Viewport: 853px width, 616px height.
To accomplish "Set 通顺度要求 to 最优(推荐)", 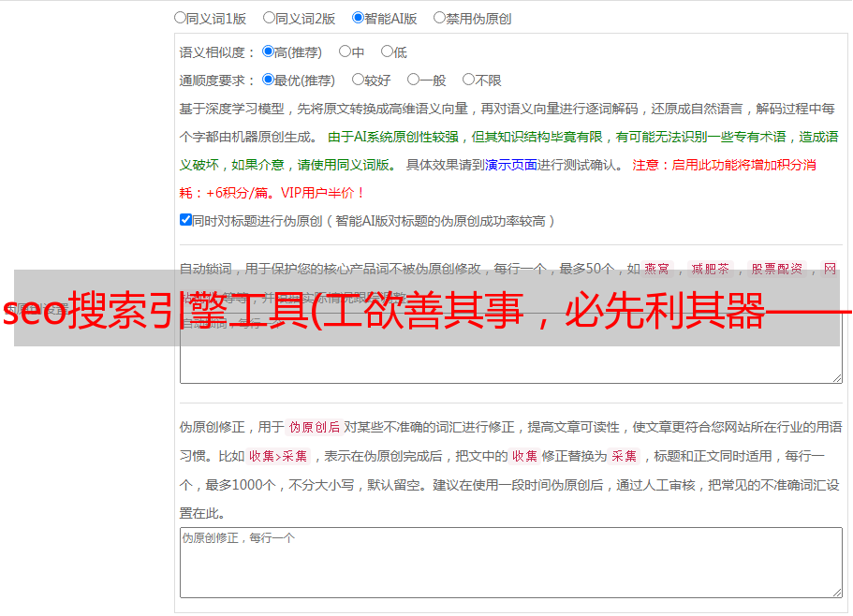I will [x=268, y=80].
